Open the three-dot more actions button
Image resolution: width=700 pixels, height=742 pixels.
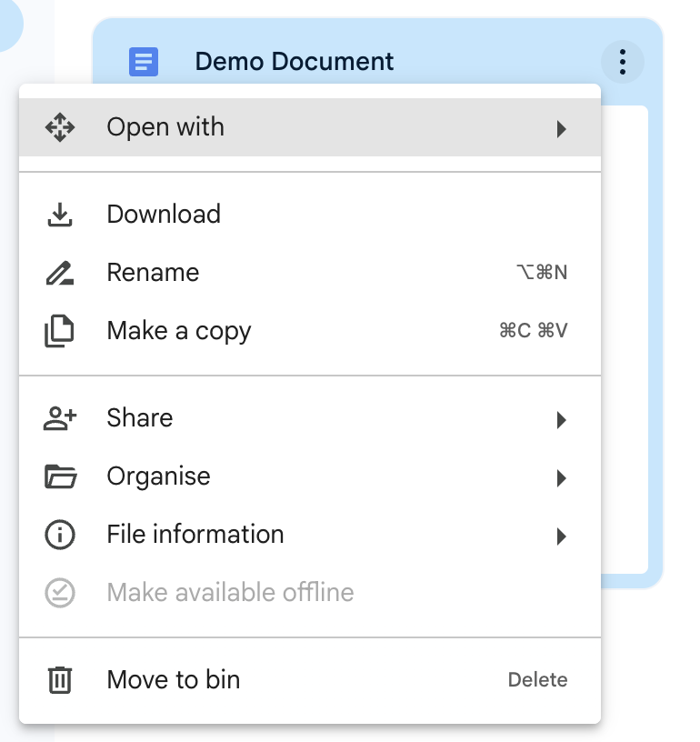(x=623, y=62)
